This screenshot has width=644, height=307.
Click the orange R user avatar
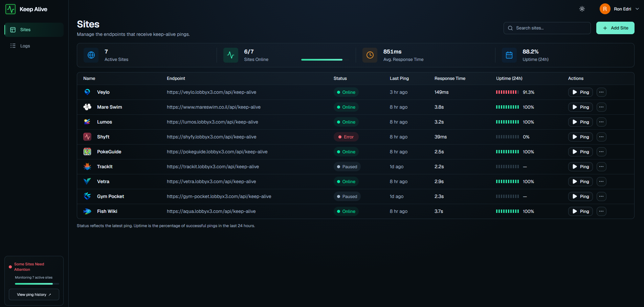tap(605, 9)
